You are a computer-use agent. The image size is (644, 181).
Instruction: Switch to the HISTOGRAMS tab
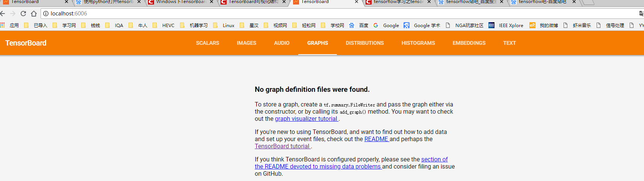(x=418, y=43)
